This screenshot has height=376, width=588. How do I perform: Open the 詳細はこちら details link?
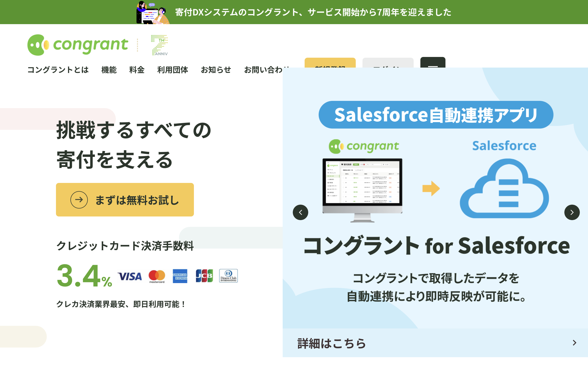click(x=331, y=342)
